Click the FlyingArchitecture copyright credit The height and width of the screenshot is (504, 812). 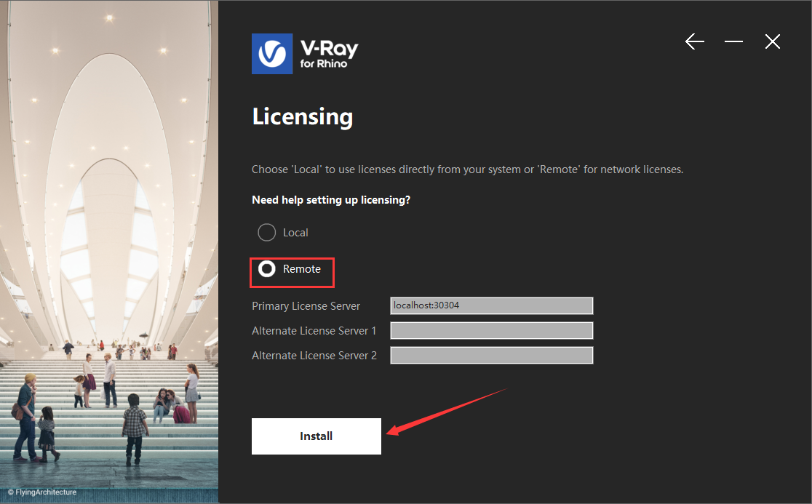coord(42,492)
